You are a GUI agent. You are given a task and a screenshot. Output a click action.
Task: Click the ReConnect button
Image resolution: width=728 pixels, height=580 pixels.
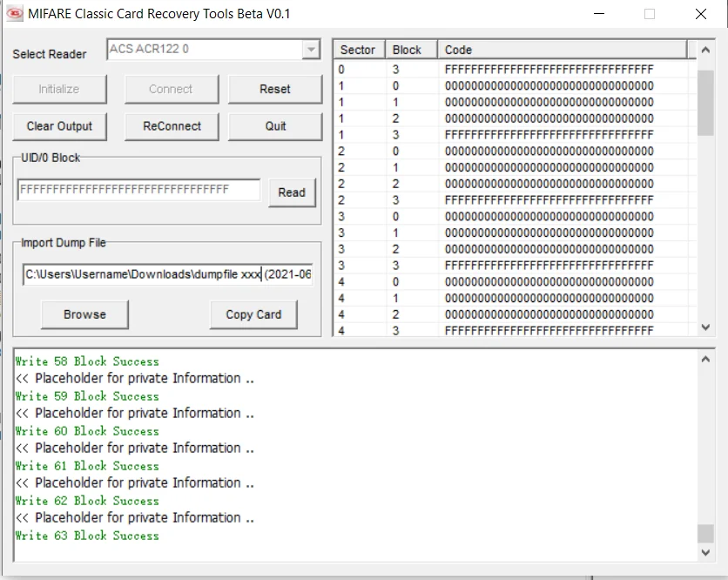tap(172, 126)
